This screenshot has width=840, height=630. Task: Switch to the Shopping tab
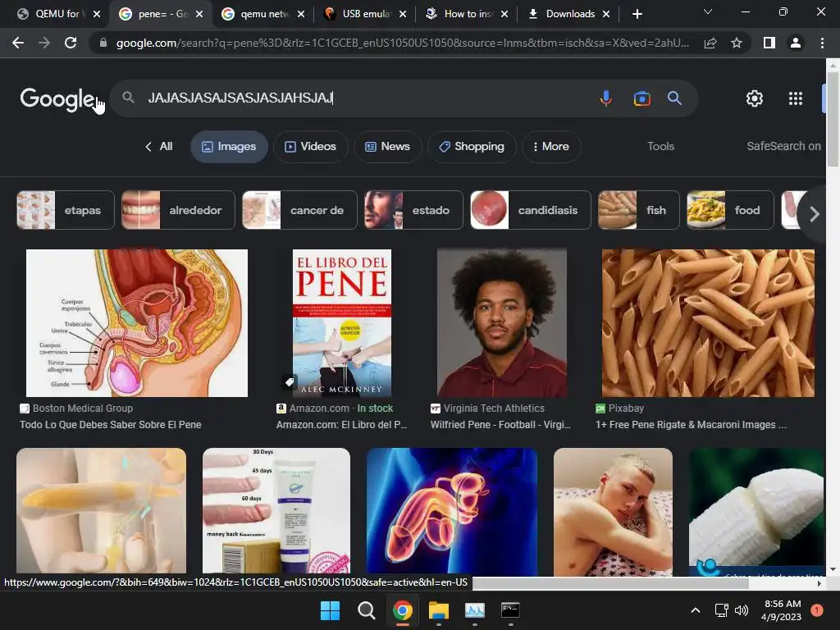pos(472,146)
